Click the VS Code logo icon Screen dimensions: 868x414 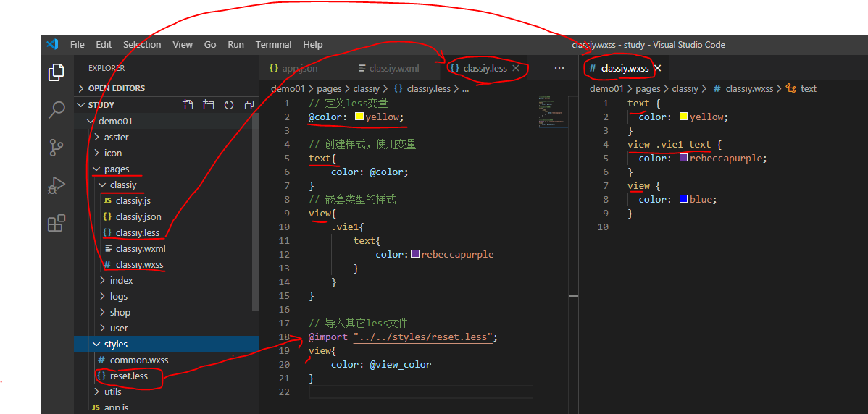click(53, 45)
